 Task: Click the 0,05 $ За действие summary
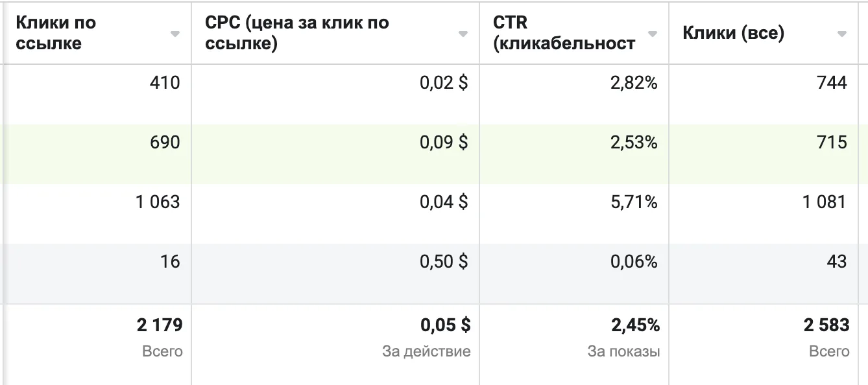[427, 337]
